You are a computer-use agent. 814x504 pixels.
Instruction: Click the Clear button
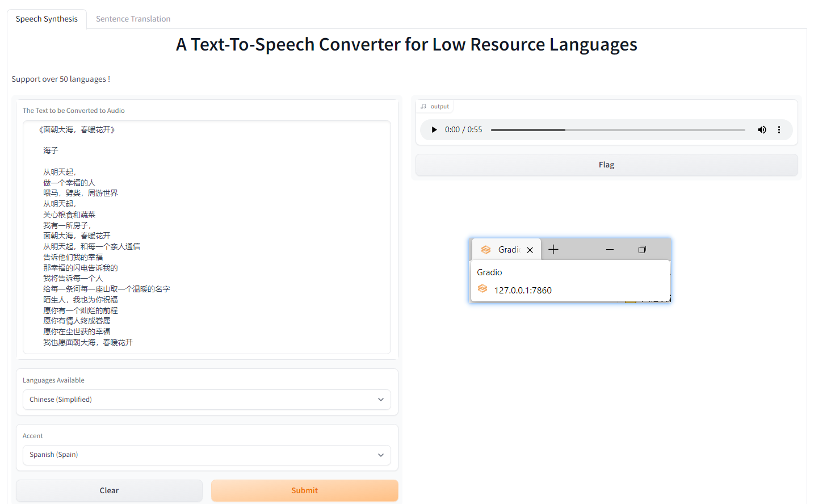pos(109,490)
